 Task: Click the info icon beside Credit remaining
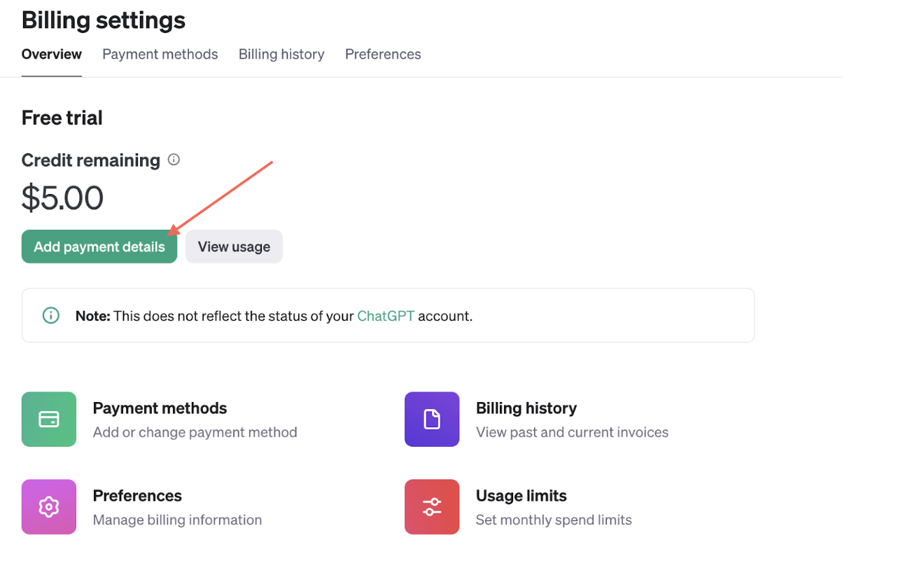(174, 160)
